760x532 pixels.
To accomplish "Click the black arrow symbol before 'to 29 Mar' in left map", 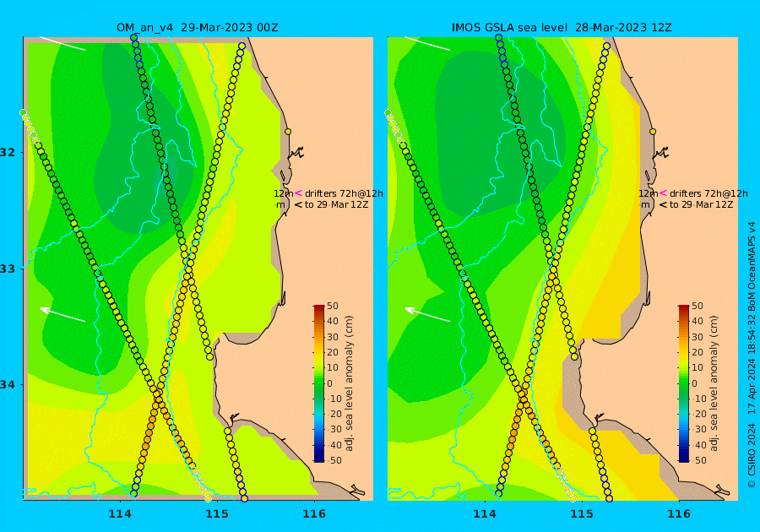I will pyautogui.click(x=298, y=204).
